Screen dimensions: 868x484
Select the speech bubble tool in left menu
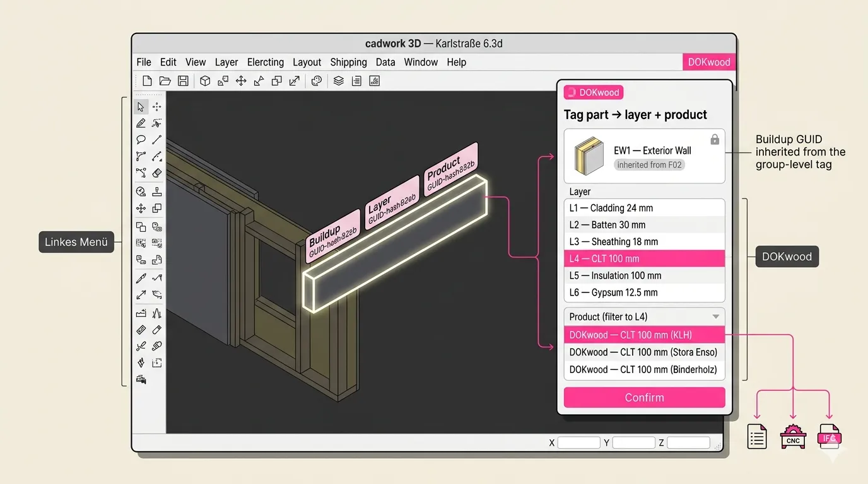click(x=141, y=140)
